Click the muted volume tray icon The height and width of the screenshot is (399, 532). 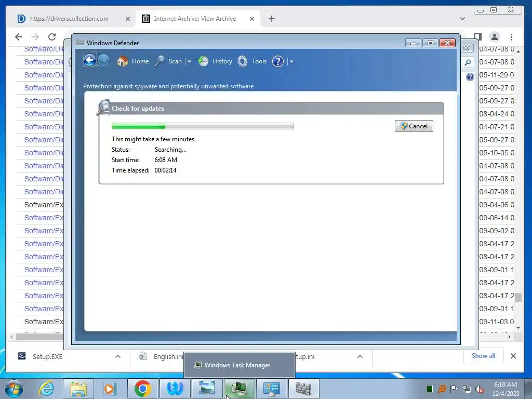pos(480,389)
